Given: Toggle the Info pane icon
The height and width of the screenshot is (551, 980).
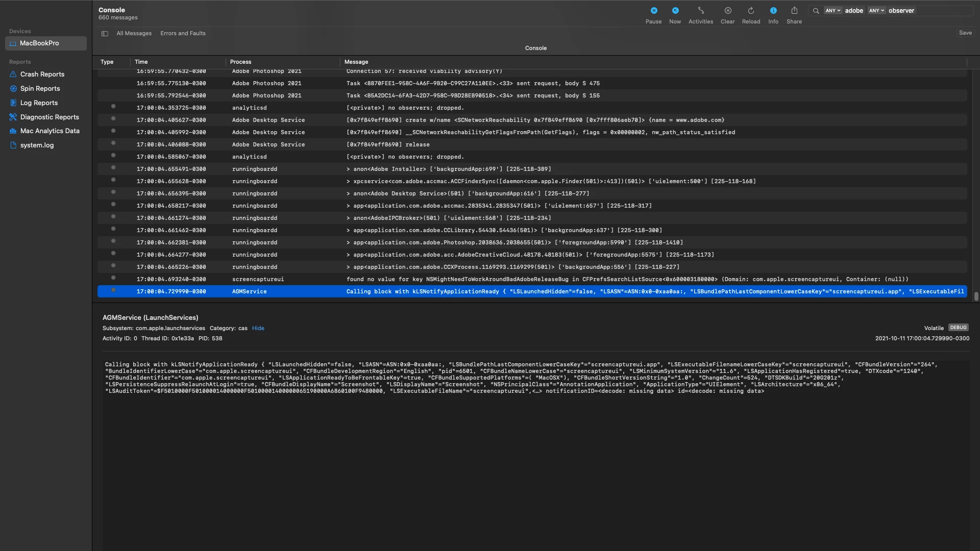Looking at the screenshot, I should tap(773, 11).
